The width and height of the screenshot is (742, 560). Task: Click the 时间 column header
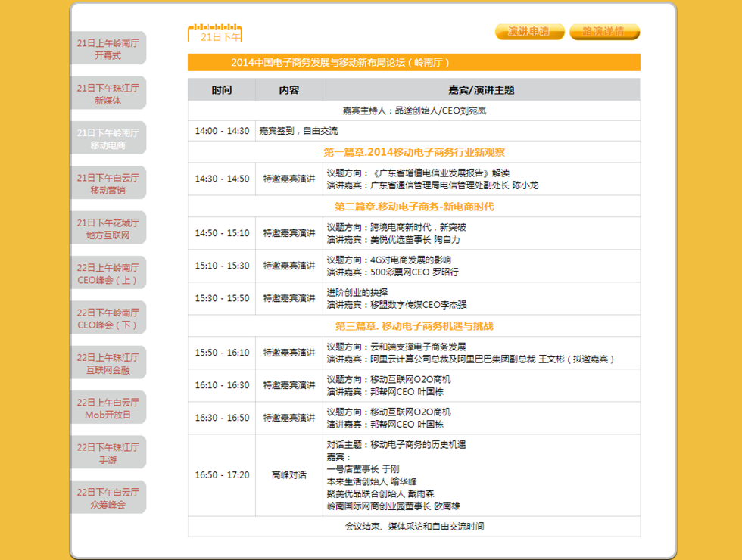(221, 90)
